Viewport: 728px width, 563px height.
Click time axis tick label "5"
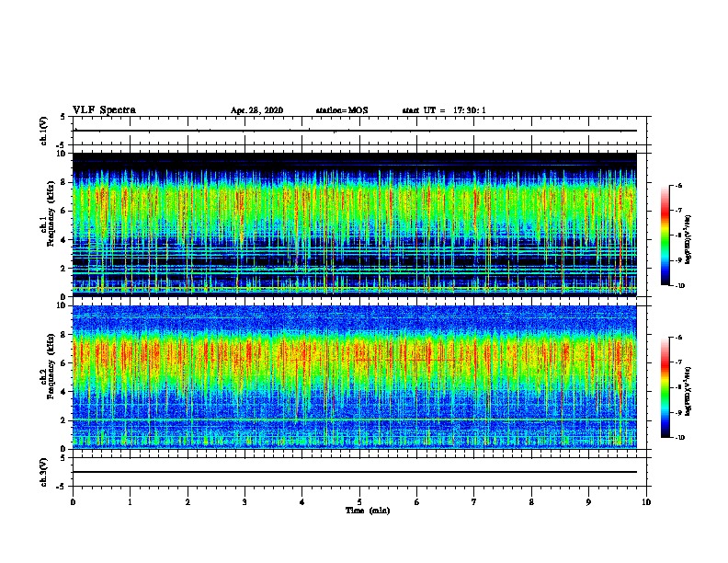(359, 502)
